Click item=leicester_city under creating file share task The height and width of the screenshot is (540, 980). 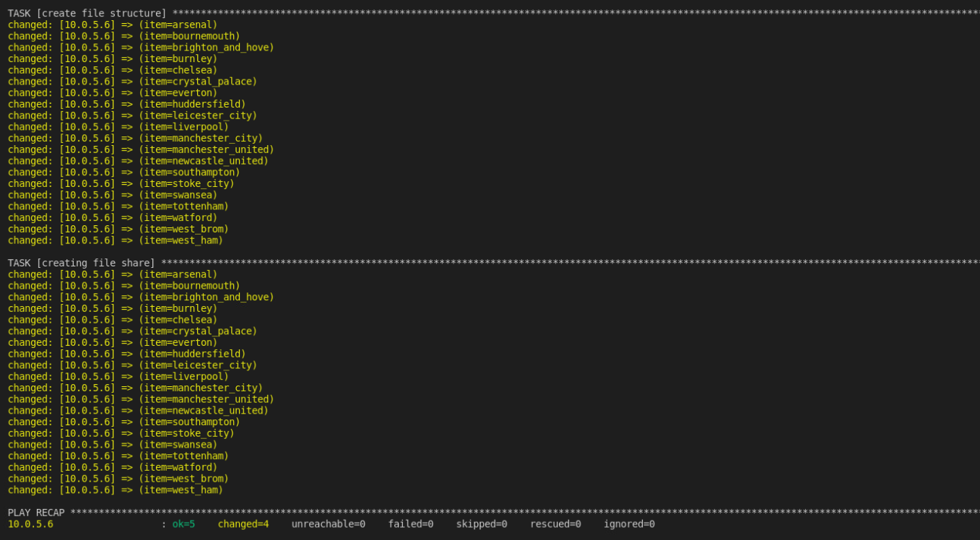coord(198,365)
